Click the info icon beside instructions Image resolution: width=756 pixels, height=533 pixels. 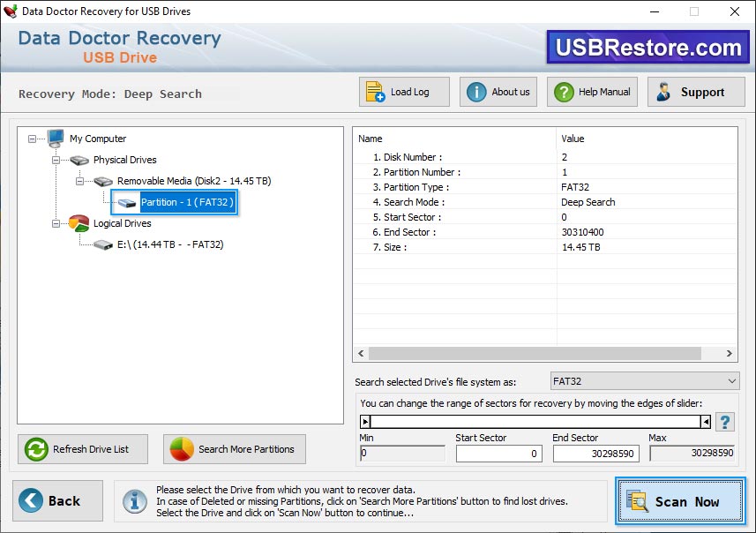coord(135,500)
